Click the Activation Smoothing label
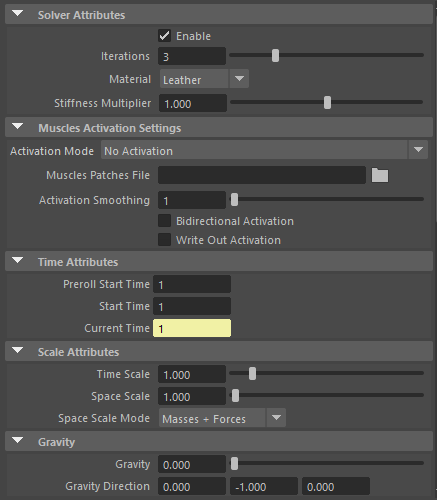The width and height of the screenshot is (437, 500). point(94,200)
